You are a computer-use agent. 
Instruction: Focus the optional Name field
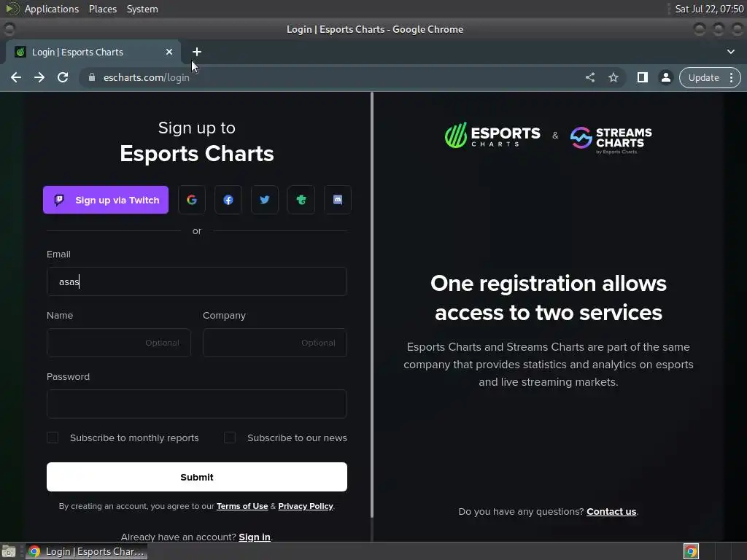[119, 343]
